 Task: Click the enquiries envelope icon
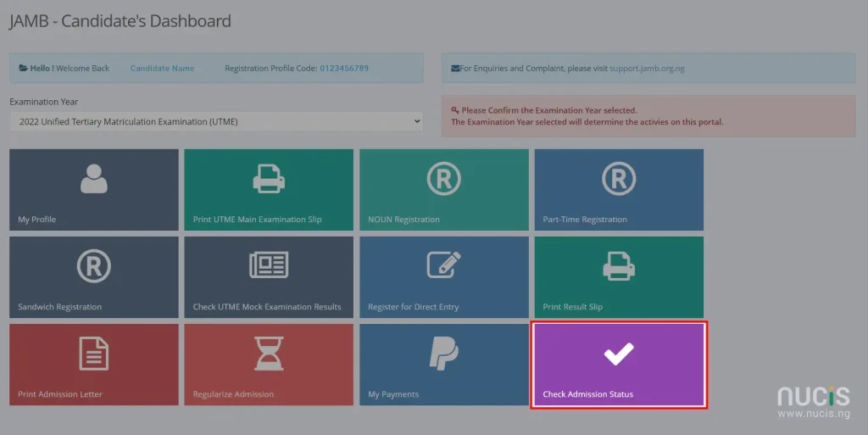455,69
